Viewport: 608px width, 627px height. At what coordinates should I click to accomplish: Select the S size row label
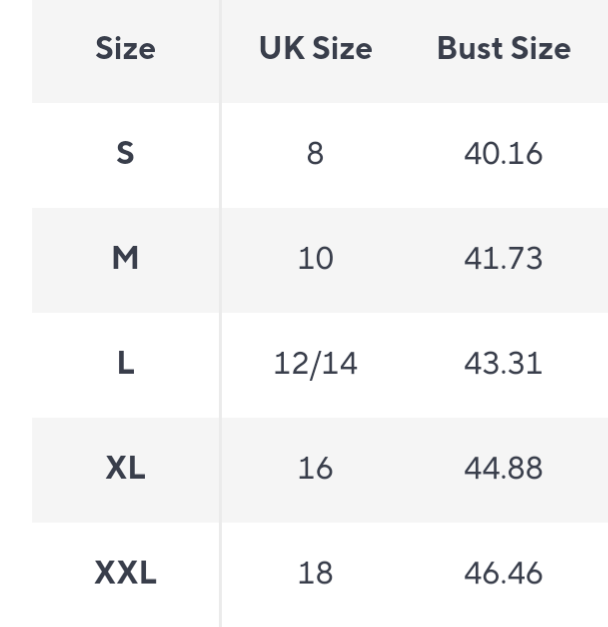click(x=126, y=156)
